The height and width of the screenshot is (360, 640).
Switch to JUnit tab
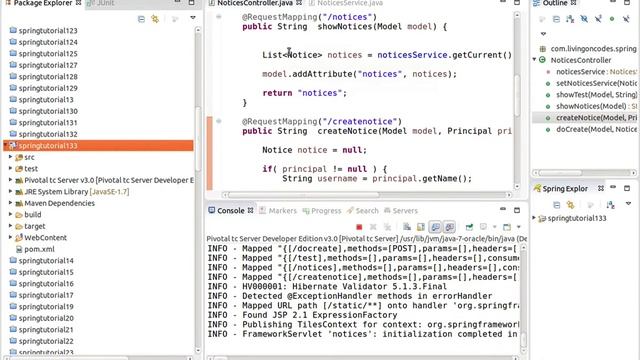(101, 3)
